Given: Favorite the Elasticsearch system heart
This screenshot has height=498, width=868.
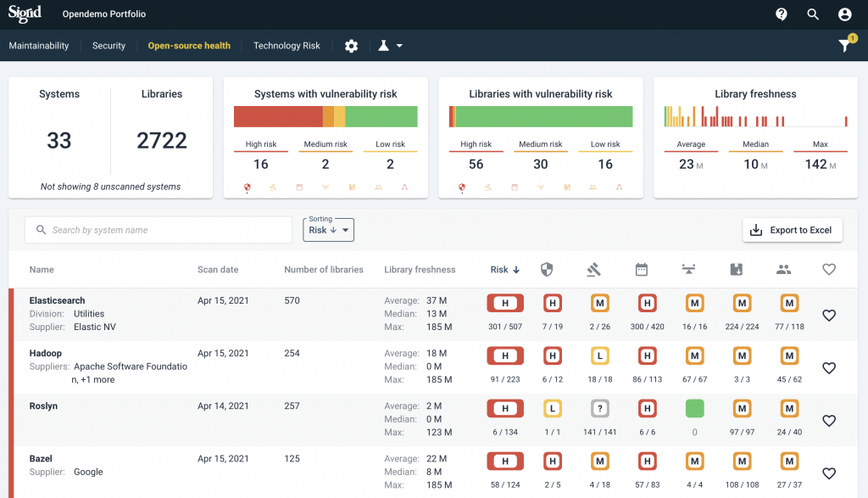Looking at the screenshot, I should [829, 316].
